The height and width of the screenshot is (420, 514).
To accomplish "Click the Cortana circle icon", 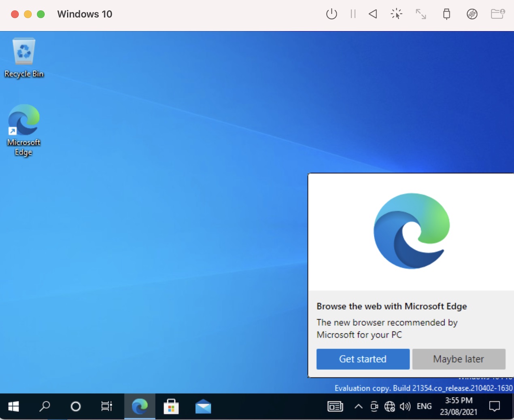I will 76,406.
